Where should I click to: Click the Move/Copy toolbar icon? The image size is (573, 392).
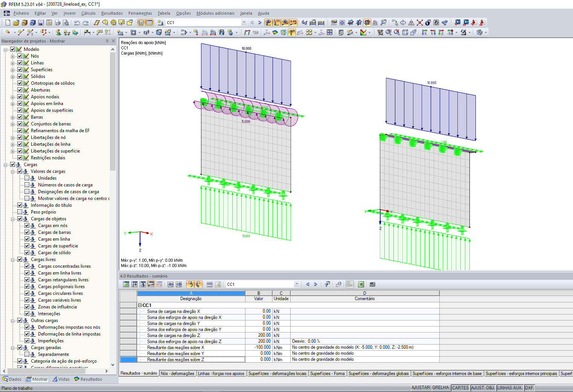click(x=395, y=23)
